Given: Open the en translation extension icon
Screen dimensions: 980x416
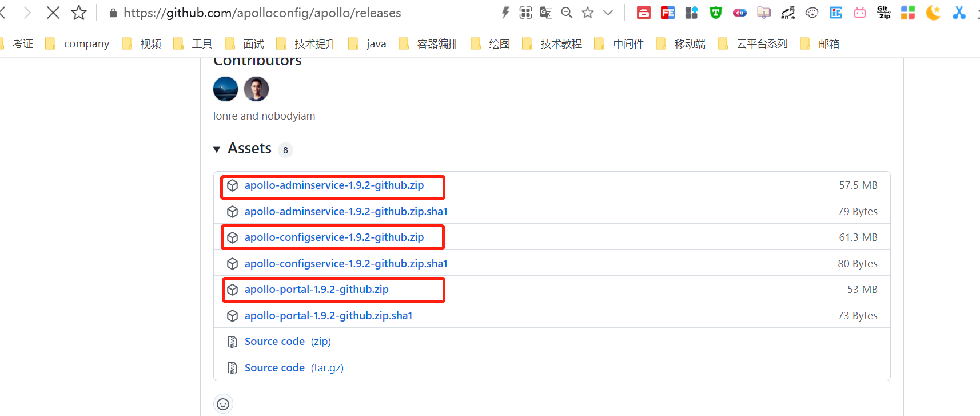Looking at the screenshot, I should pyautogui.click(x=788, y=13).
